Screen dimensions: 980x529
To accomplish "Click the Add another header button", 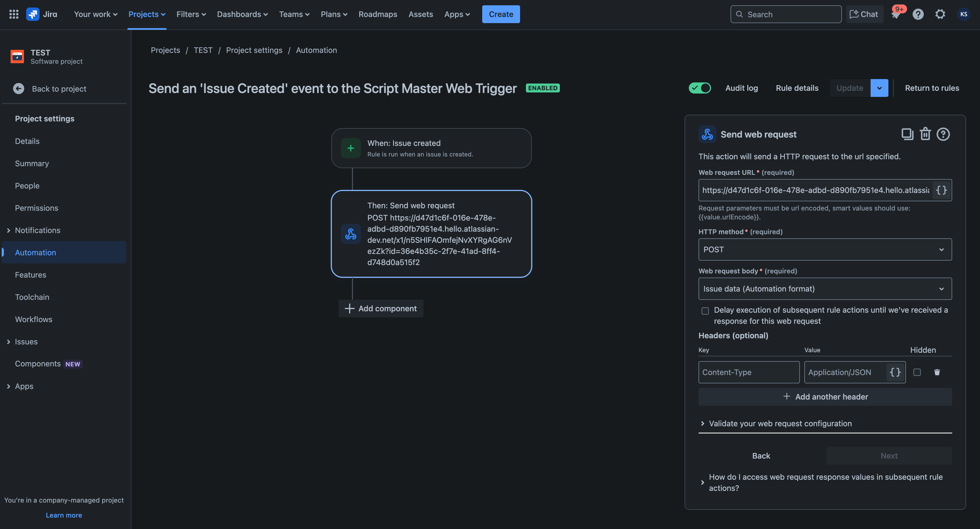I will pos(825,396).
